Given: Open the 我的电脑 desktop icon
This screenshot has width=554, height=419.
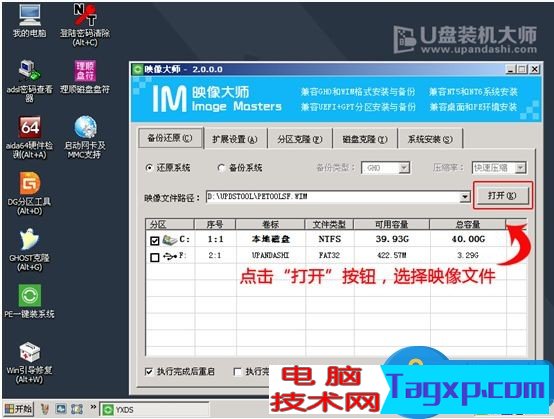Looking at the screenshot, I should point(30,21).
